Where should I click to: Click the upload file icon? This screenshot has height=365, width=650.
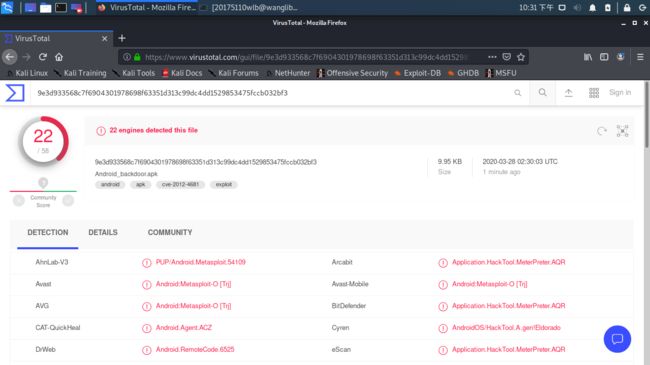568,93
